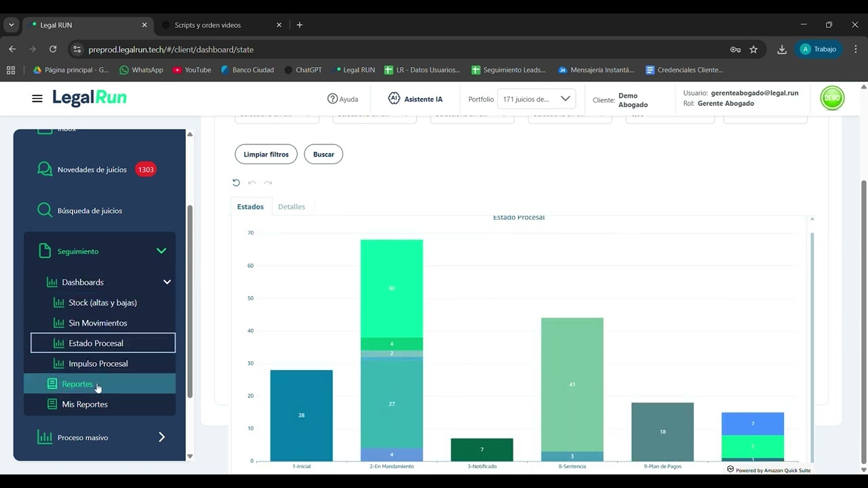Click the 9-Plan de Pagos bar showing 18
Screen dimensions: 868x488
pos(663,432)
